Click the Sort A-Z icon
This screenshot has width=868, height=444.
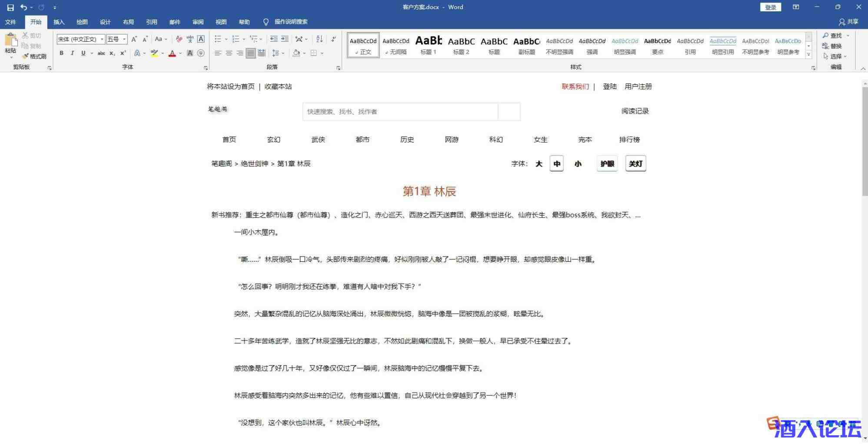[319, 39]
